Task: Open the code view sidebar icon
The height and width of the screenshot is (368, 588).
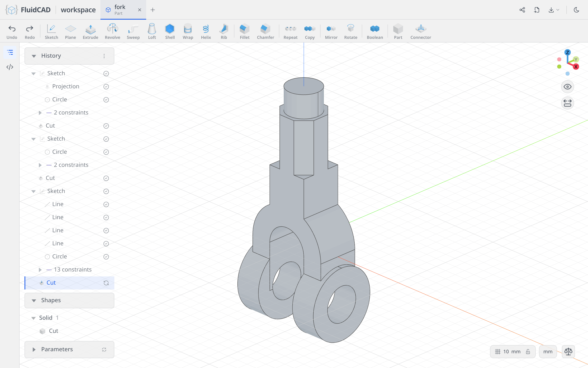Action: 10,67
